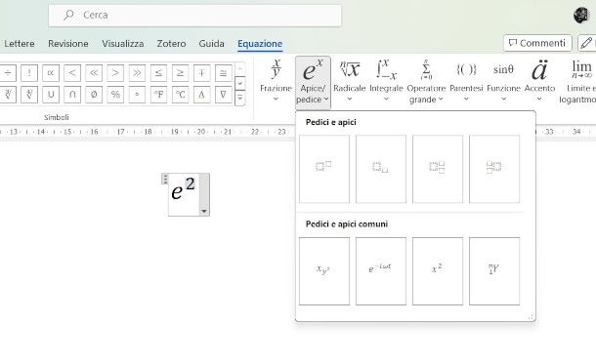Close the Apice/pedice dropdown button

point(313,82)
